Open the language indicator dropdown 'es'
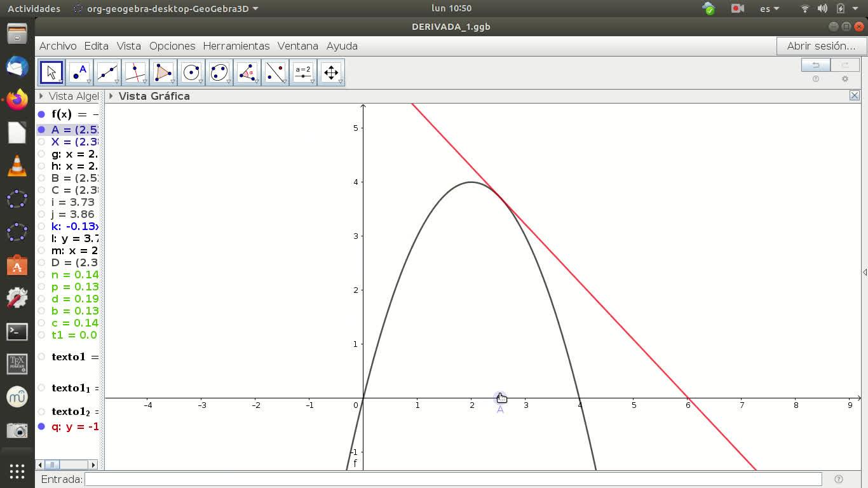Viewport: 868px width, 488px height. [770, 9]
